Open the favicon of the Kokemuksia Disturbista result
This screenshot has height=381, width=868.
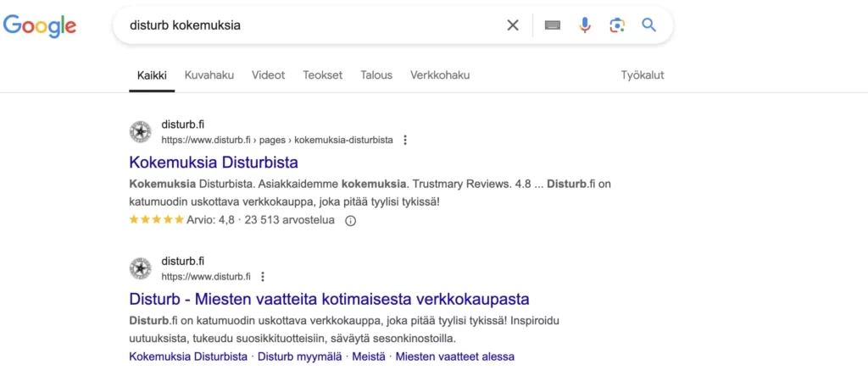[x=140, y=132]
